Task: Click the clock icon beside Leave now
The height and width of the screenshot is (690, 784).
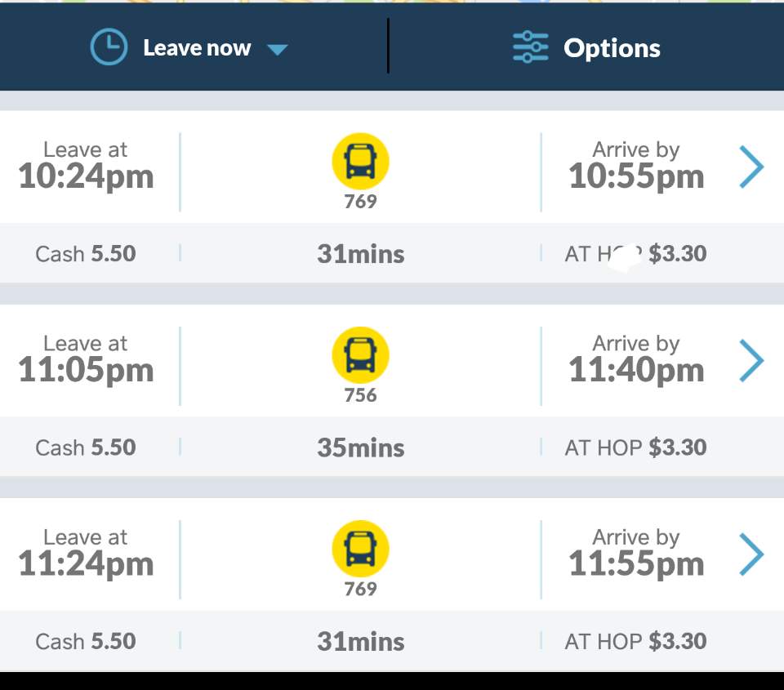Action: (x=109, y=48)
